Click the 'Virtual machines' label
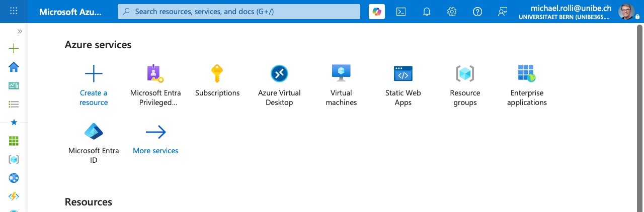 [341, 97]
